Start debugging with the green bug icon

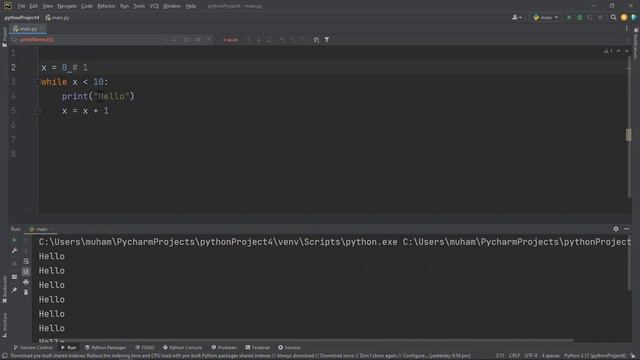tap(580, 18)
